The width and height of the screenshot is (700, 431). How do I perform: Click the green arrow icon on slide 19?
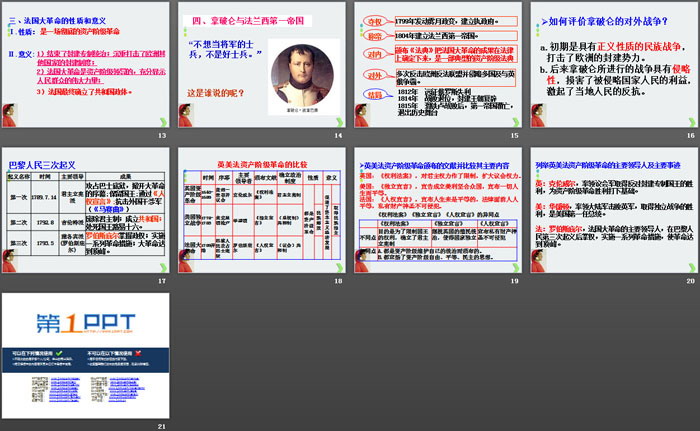516,268
